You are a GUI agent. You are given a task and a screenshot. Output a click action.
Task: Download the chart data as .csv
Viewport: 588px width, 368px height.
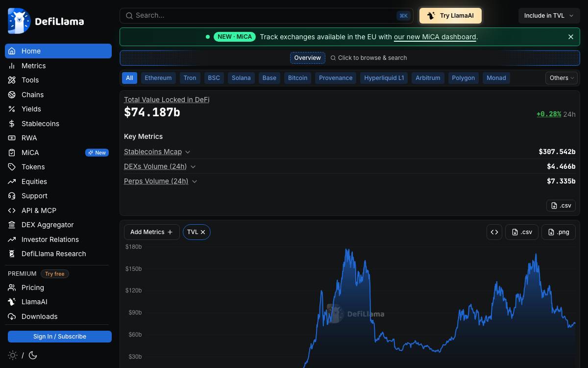click(x=522, y=232)
